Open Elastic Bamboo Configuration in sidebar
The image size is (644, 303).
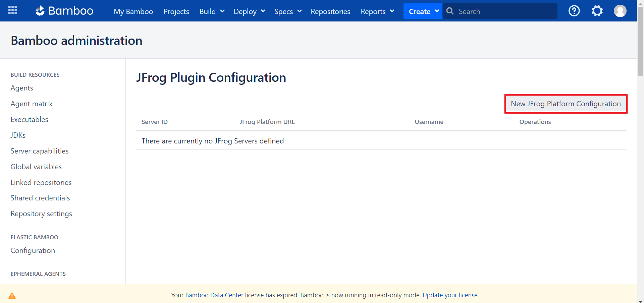[x=33, y=250]
